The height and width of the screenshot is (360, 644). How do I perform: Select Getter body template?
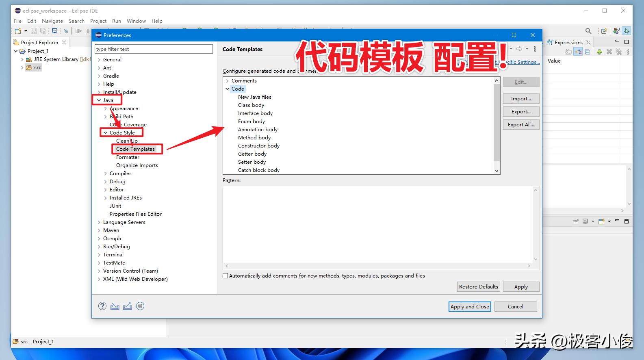(252, 154)
